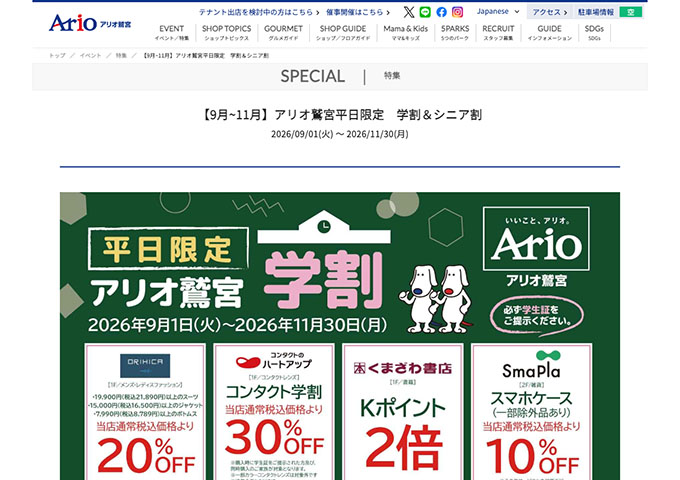
Task: Click the two dog mascots illustration
Action: tap(435, 299)
